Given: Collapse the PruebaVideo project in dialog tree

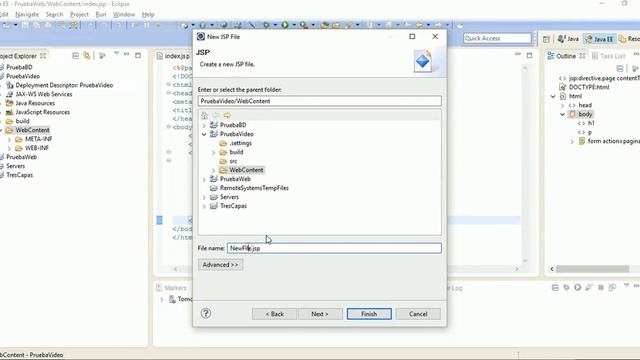Looking at the screenshot, I should pos(204,134).
